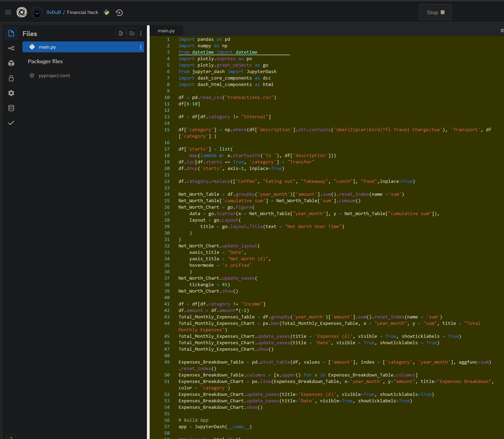Click the run history icon
Viewport: 504px width, 439px height.
(x=119, y=13)
